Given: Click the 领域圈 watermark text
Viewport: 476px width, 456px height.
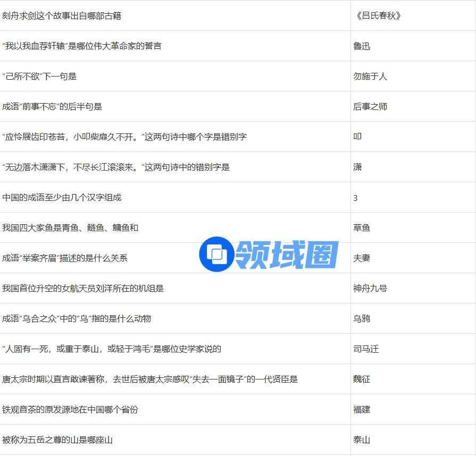Looking at the screenshot, I should (287, 255).
